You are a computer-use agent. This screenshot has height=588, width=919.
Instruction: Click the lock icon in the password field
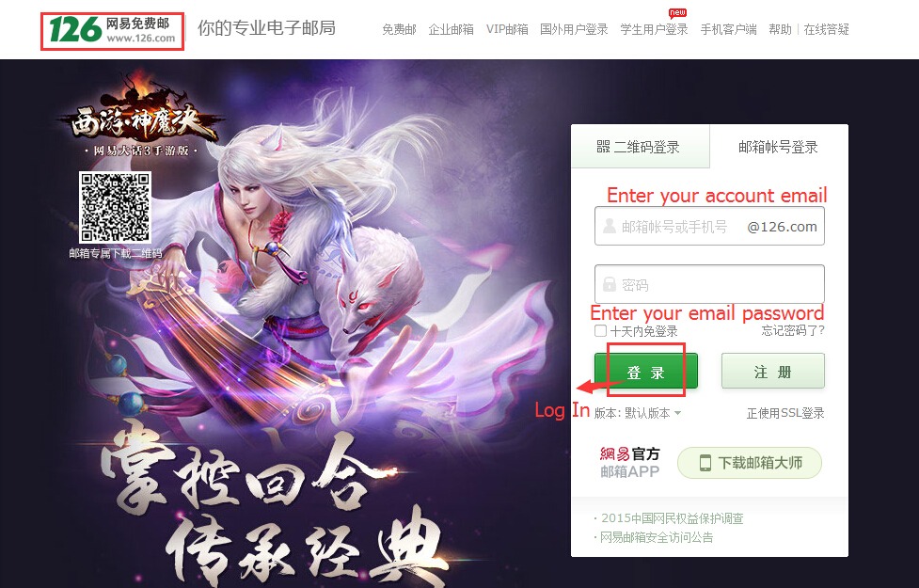609,284
